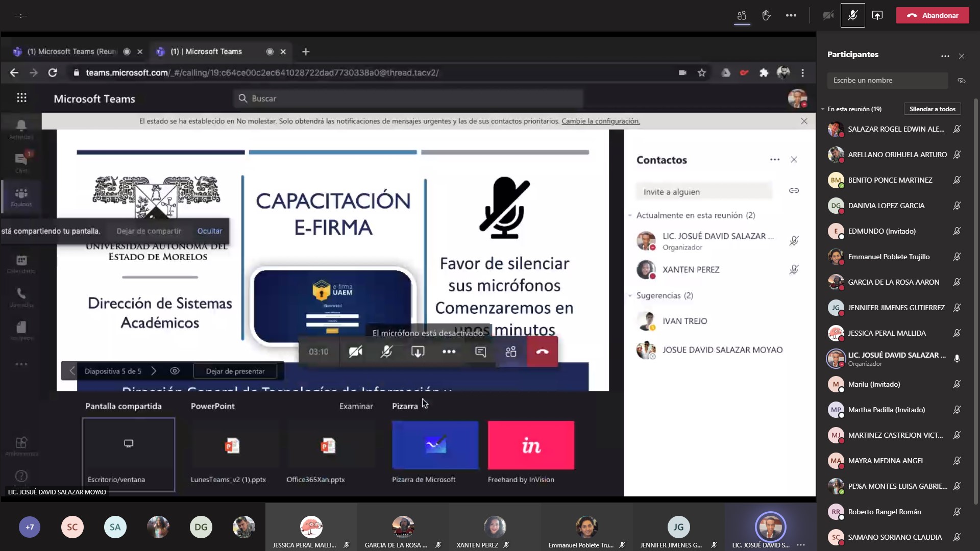Click 'Invite a alguien' field
980x551 pixels.
[x=704, y=192]
